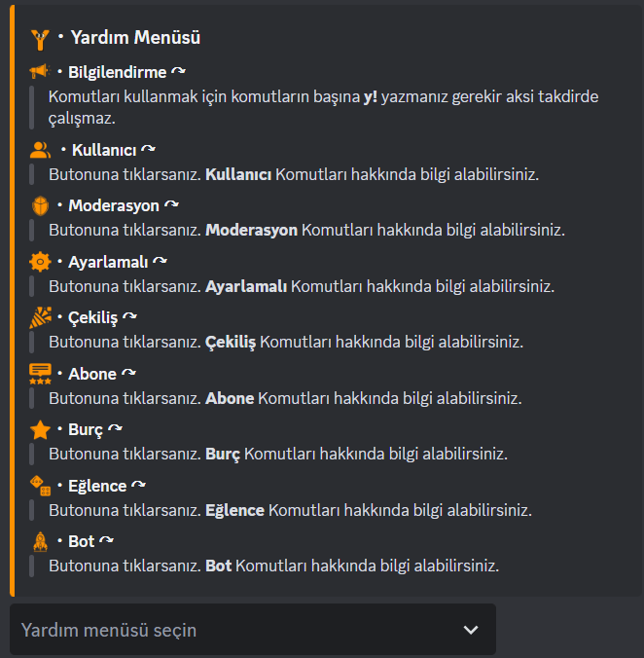644x658 pixels.
Task: Click the bold y! prefix text
Action: coord(371,97)
